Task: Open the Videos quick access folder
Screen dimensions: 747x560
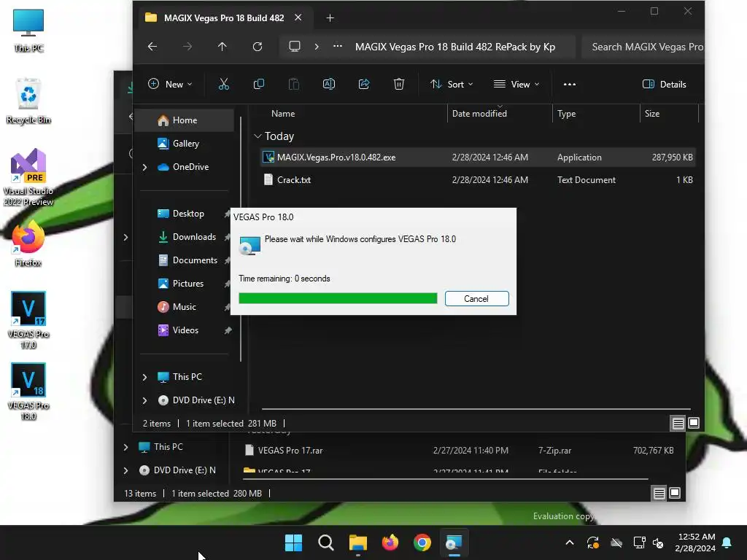Action: pyautogui.click(x=185, y=330)
